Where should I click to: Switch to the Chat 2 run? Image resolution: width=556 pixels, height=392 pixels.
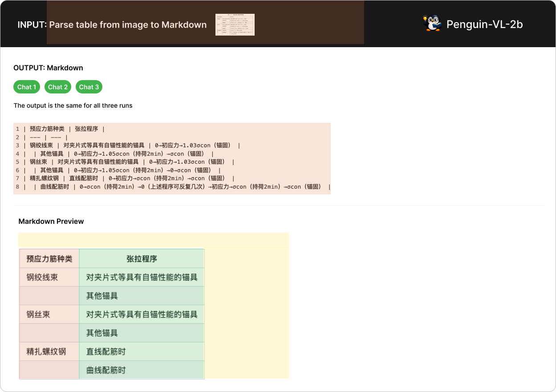click(x=58, y=87)
